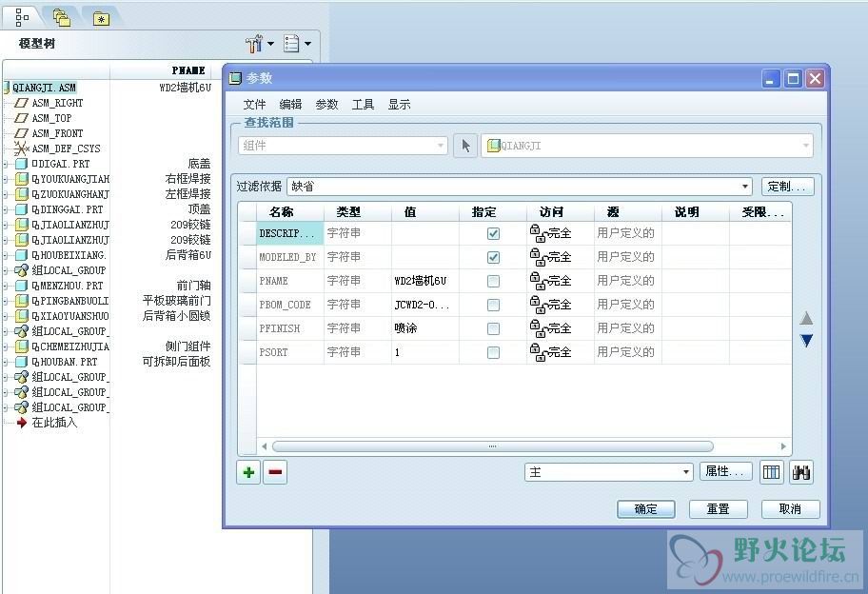Select the WD2墙机6U value cell for PNAME
This screenshot has width=868, height=594.
425,281
